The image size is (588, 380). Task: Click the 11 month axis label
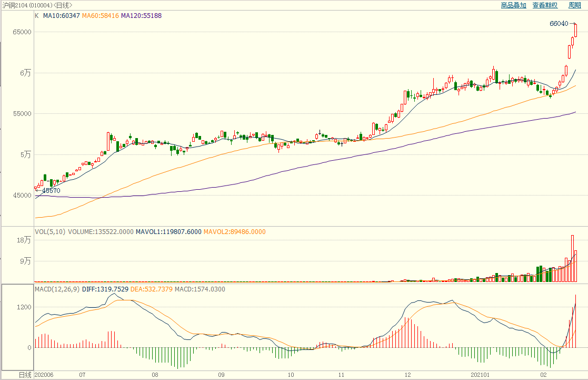pyautogui.click(x=341, y=375)
